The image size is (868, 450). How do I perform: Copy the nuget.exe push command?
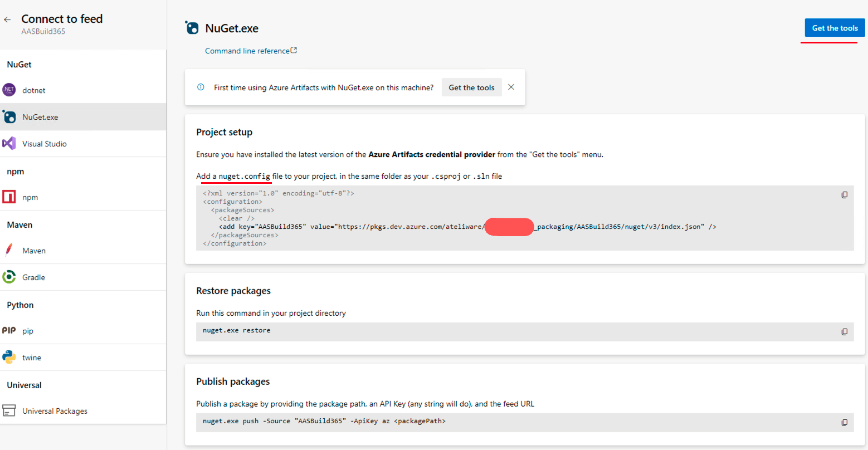(845, 423)
